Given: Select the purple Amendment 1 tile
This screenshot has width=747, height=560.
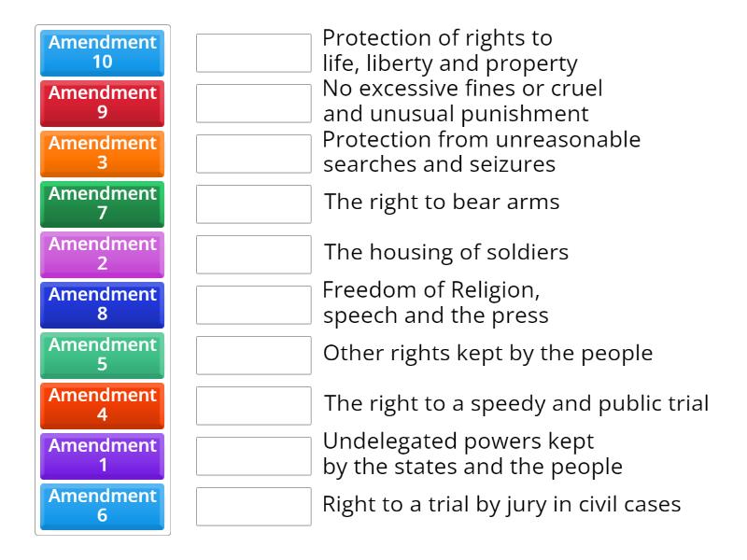Looking at the screenshot, I should (102, 456).
